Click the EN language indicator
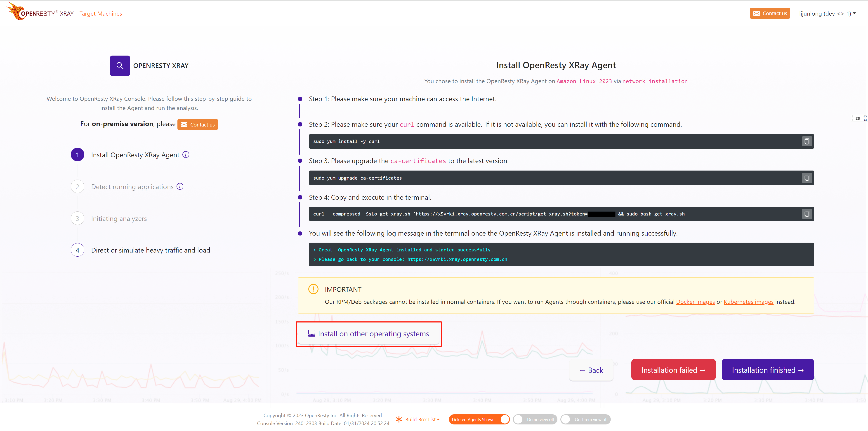 pyautogui.click(x=858, y=118)
